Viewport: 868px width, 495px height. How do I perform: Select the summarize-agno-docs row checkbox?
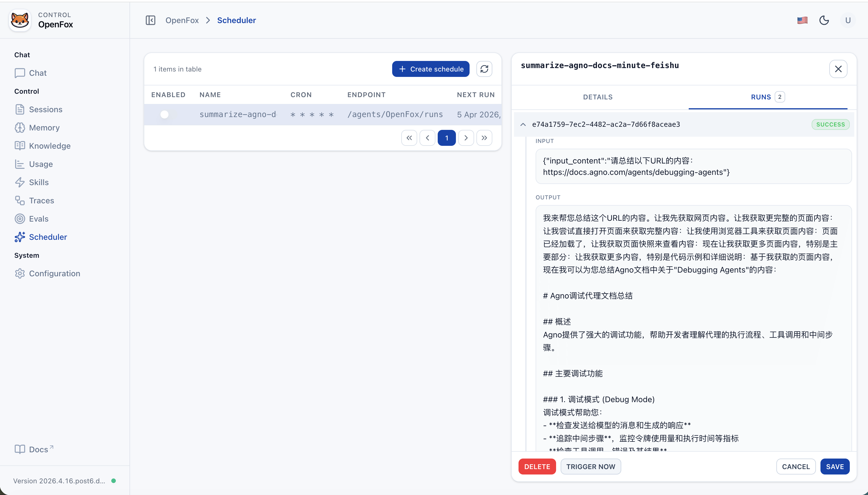click(x=164, y=114)
